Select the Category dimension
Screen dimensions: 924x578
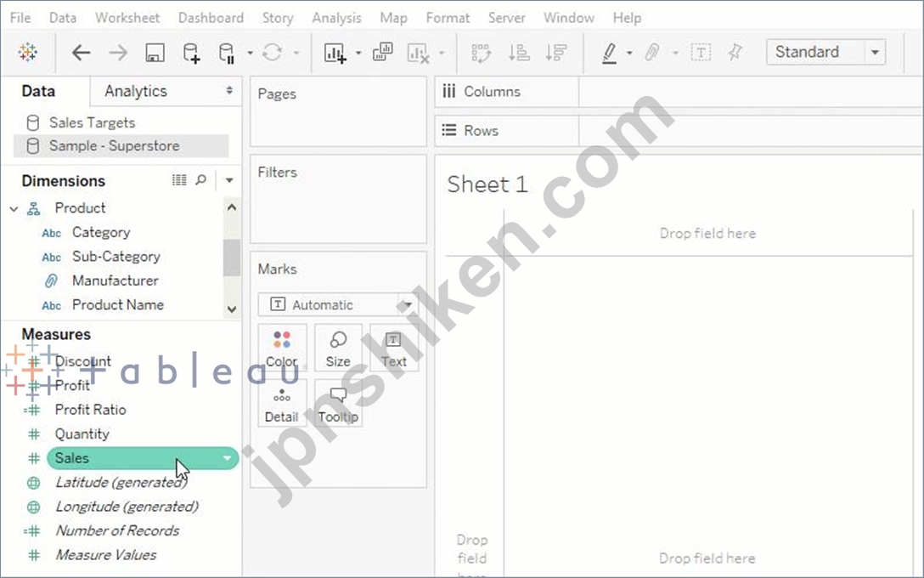click(x=101, y=232)
